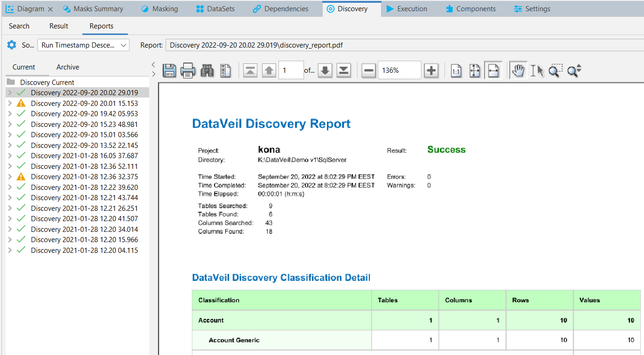Select report Discovery 2021-01-28 12.22 39.620
This screenshot has height=355, width=644.
(84, 187)
